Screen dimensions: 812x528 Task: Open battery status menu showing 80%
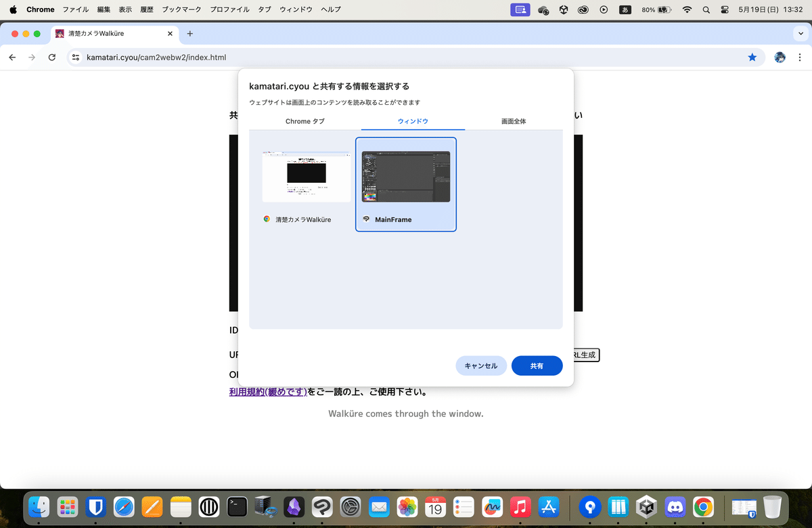(x=656, y=9)
